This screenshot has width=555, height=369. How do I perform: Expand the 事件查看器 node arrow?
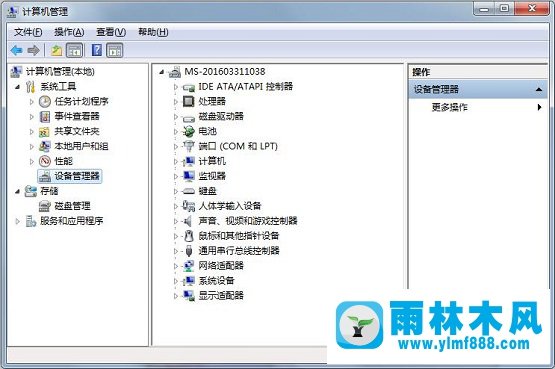pyautogui.click(x=32, y=117)
